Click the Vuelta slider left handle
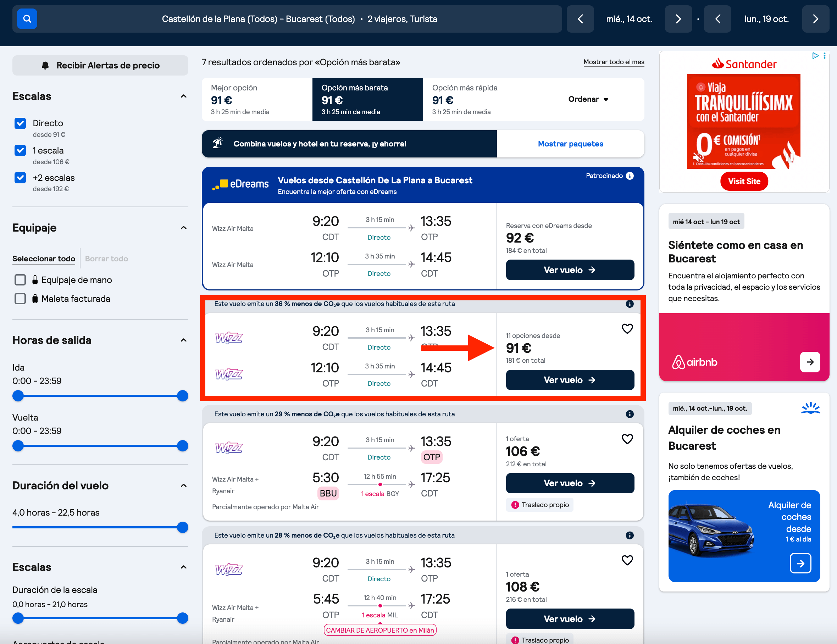 tap(18, 446)
